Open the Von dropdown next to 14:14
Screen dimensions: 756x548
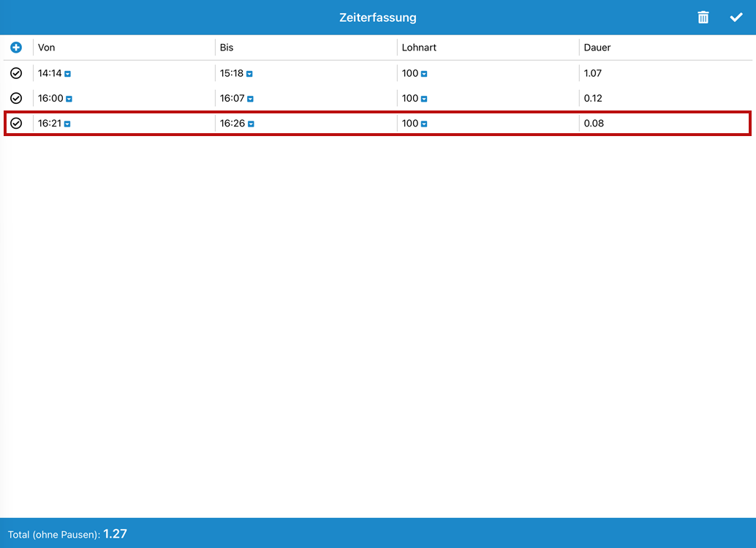point(67,74)
